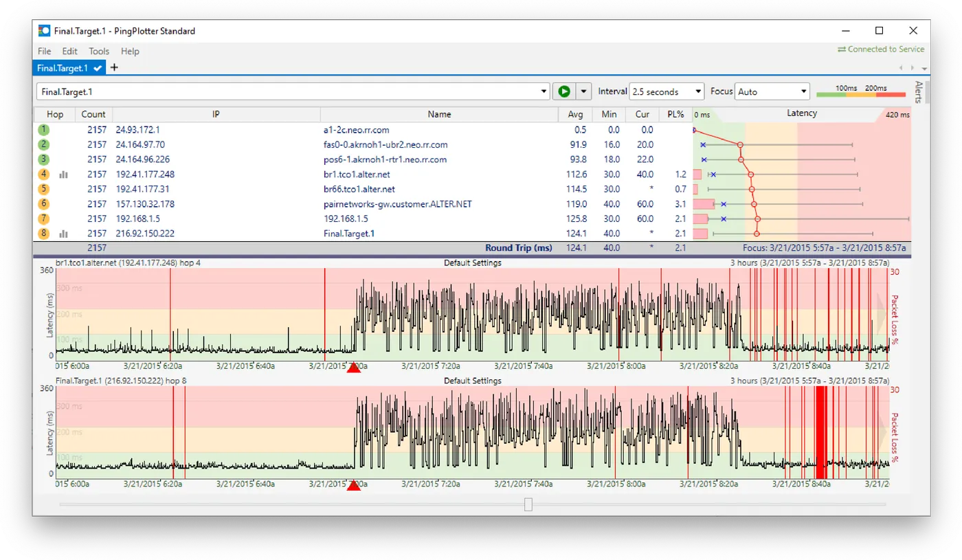Image resolution: width=962 pixels, height=560 pixels.
Task: Open the Tools menu
Action: pos(99,51)
